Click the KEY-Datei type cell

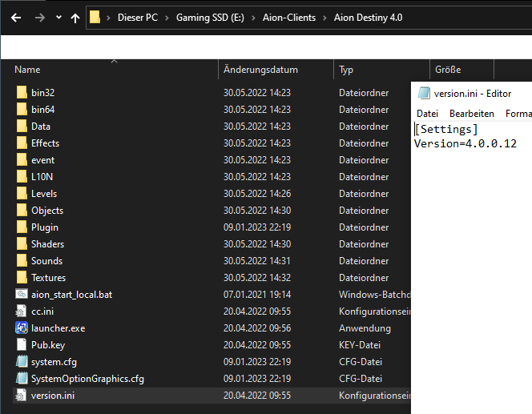point(360,345)
